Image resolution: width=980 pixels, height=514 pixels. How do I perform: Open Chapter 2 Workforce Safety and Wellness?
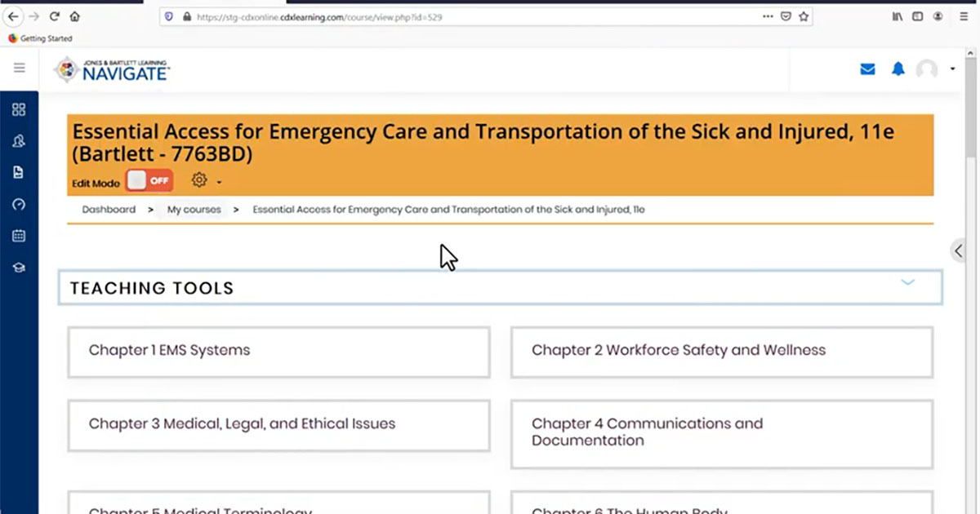(x=722, y=352)
